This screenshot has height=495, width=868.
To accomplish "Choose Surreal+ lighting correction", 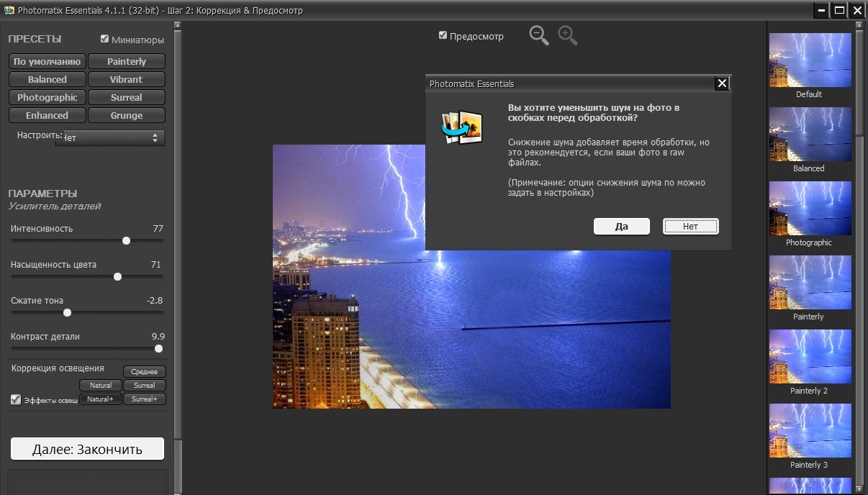I will [145, 399].
